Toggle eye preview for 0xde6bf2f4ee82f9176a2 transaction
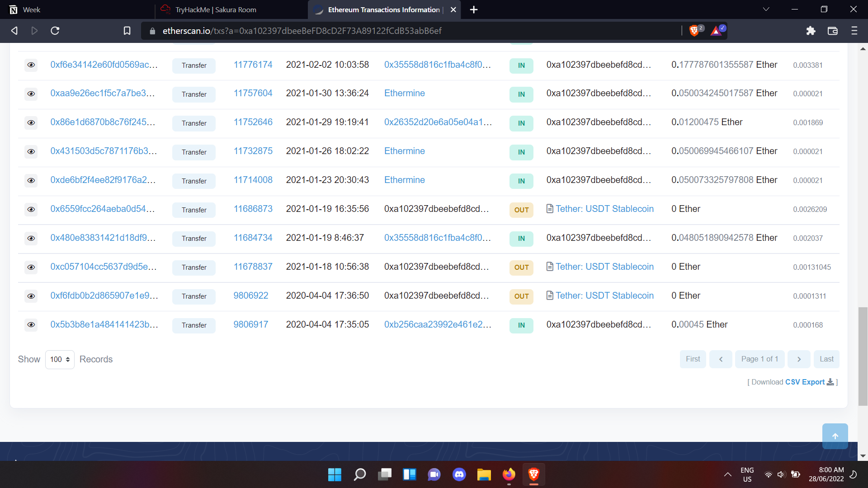 pyautogui.click(x=31, y=180)
